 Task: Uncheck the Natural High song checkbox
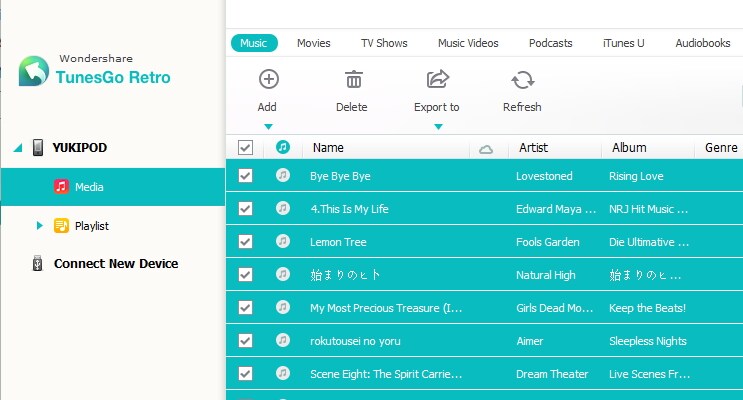(x=245, y=274)
